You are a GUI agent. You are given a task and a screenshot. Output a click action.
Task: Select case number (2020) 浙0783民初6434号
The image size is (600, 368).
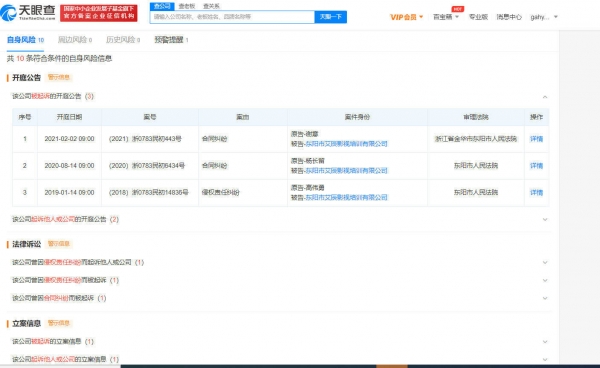[x=147, y=166]
